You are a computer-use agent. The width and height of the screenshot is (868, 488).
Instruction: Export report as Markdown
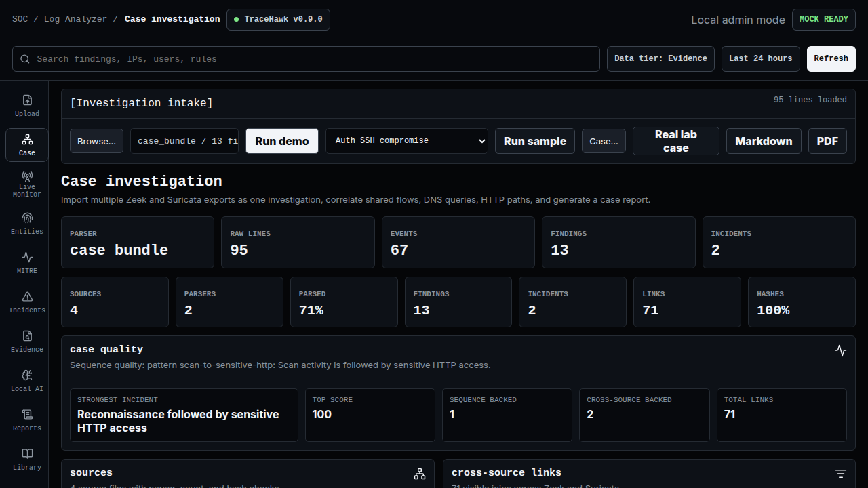pos(764,141)
